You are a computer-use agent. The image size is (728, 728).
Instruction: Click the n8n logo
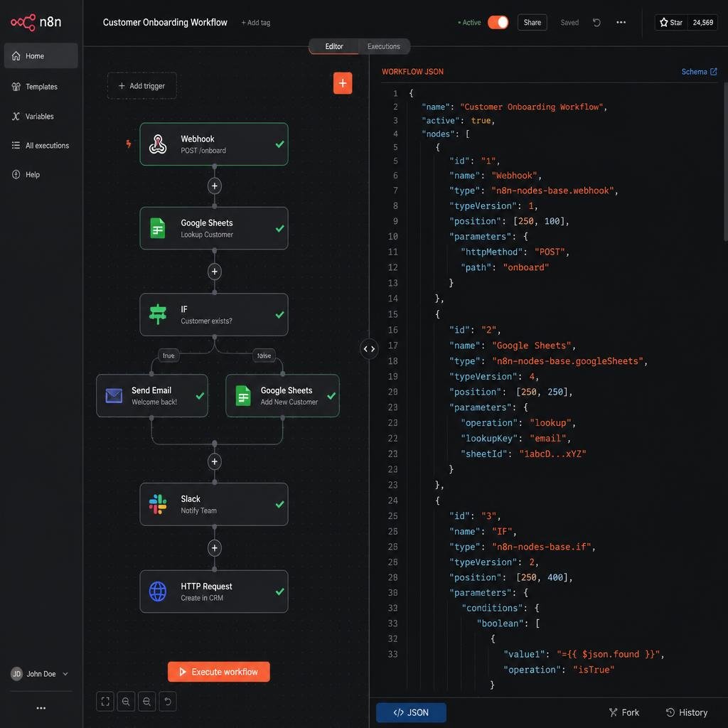coord(36,22)
